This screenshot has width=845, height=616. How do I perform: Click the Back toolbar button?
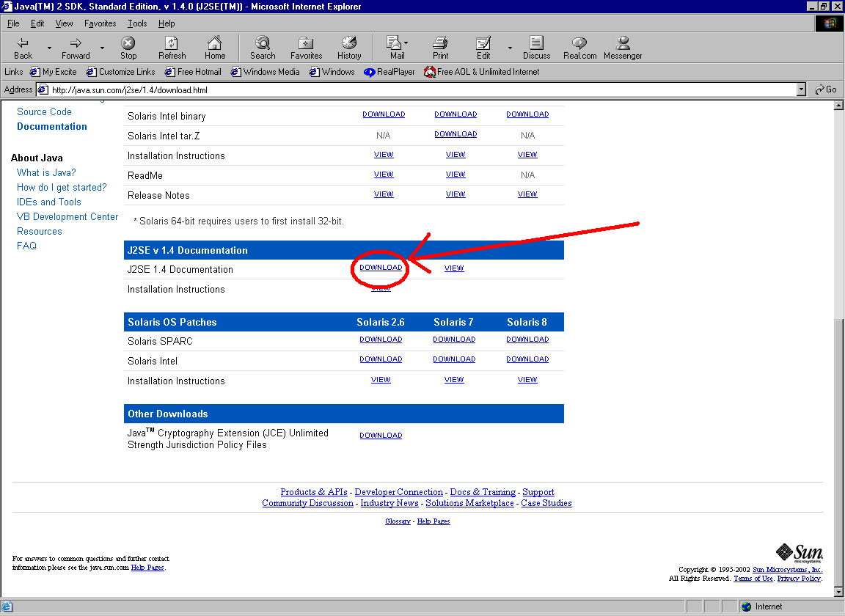[x=23, y=48]
